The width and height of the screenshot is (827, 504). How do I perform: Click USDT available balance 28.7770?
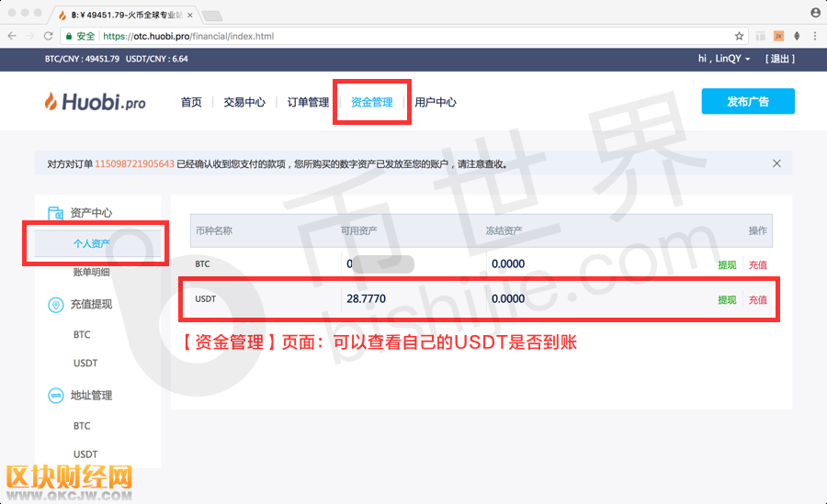tap(366, 299)
